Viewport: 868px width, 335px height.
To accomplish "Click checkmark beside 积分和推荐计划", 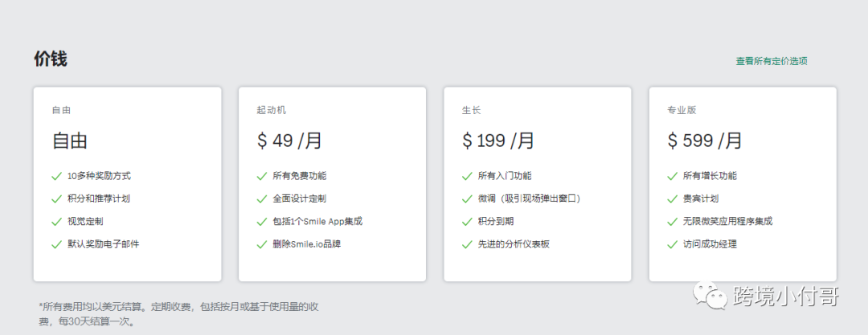I will tap(56, 198).
